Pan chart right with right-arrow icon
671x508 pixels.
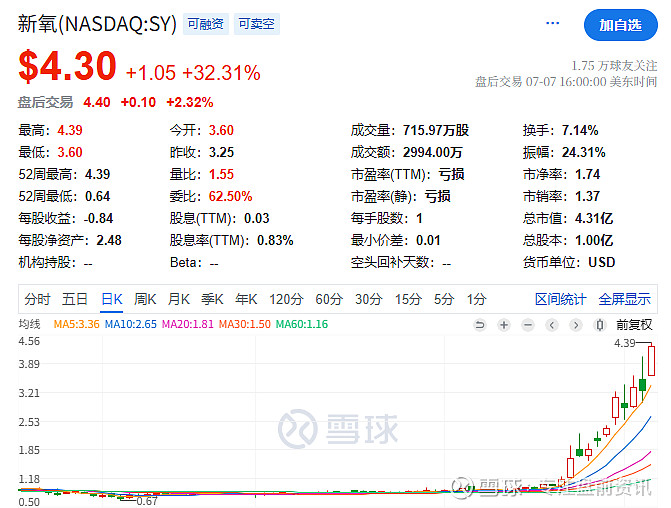pos(576,325)
